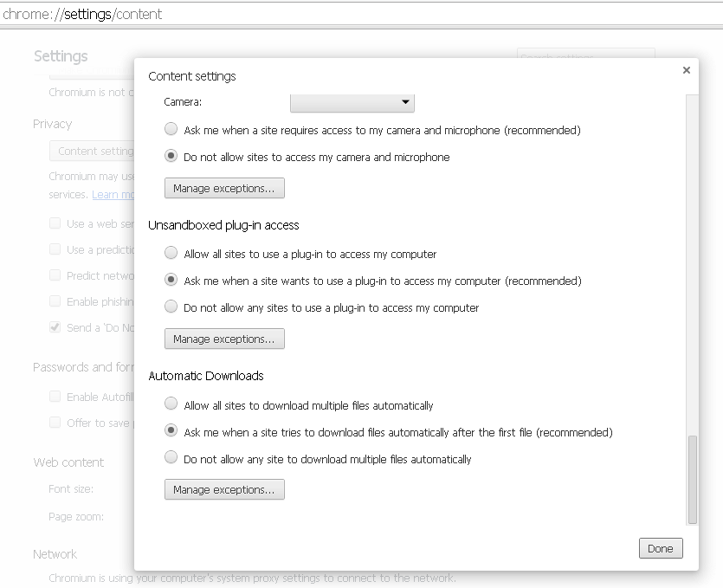The image size is (723, 588).
Task: Choose 'Ask me when a site tries to download files'
Action: tap(171, 430)
